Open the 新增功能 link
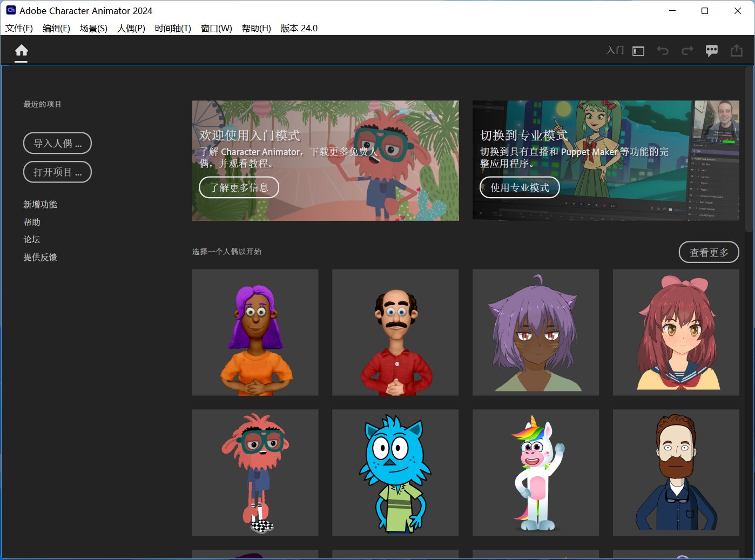Image resolution: width=755 pixels, height=560 pixels. (41, 205)
